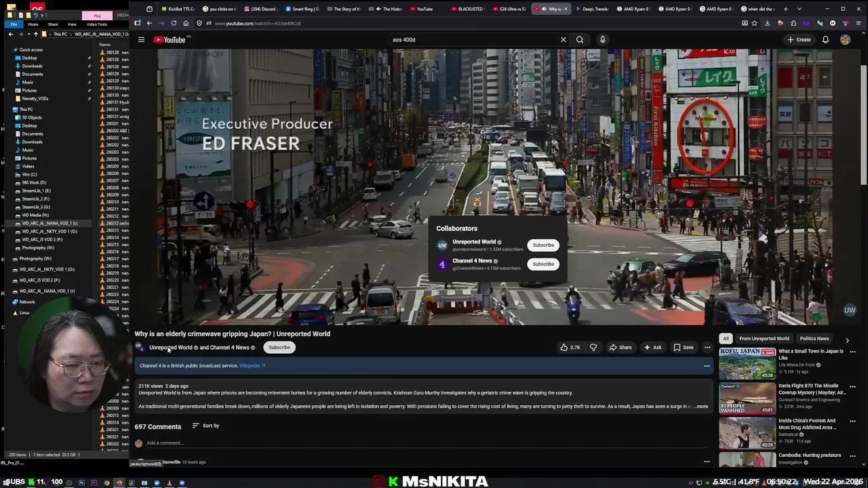Select the From Unreported World chip
The height and width of the screenshot is (488, 868).
(764, 339)
